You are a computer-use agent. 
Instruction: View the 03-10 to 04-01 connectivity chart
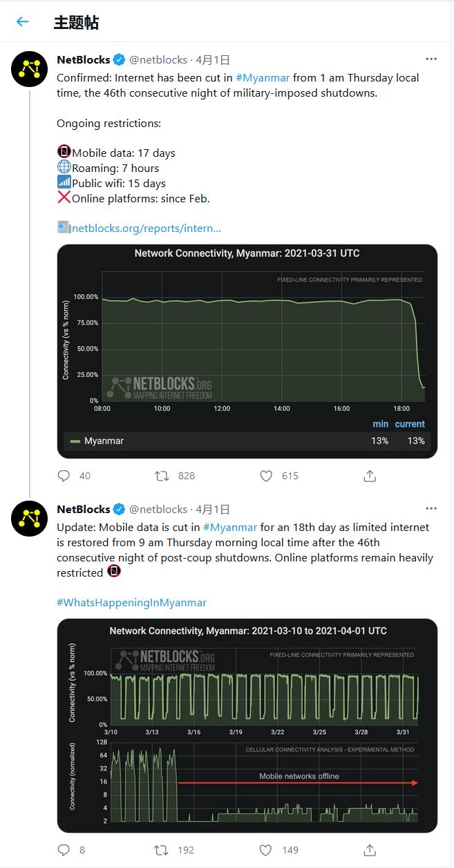click(247, 725)
